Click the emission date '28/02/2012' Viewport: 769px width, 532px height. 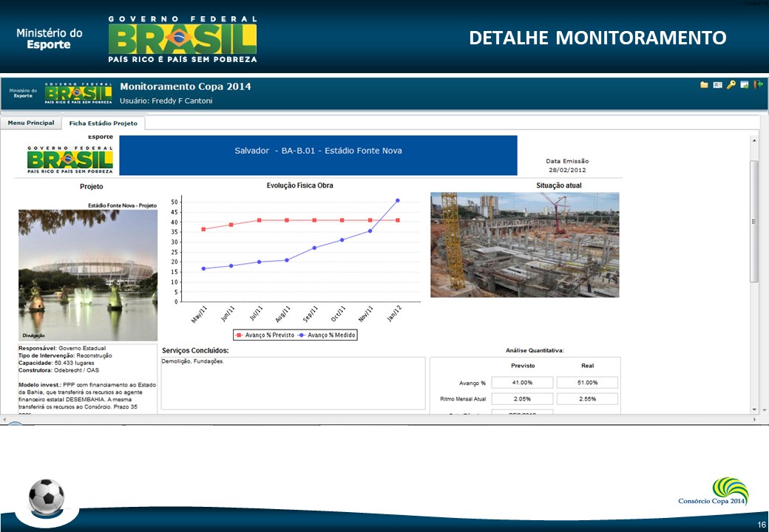tap(567, 170)
